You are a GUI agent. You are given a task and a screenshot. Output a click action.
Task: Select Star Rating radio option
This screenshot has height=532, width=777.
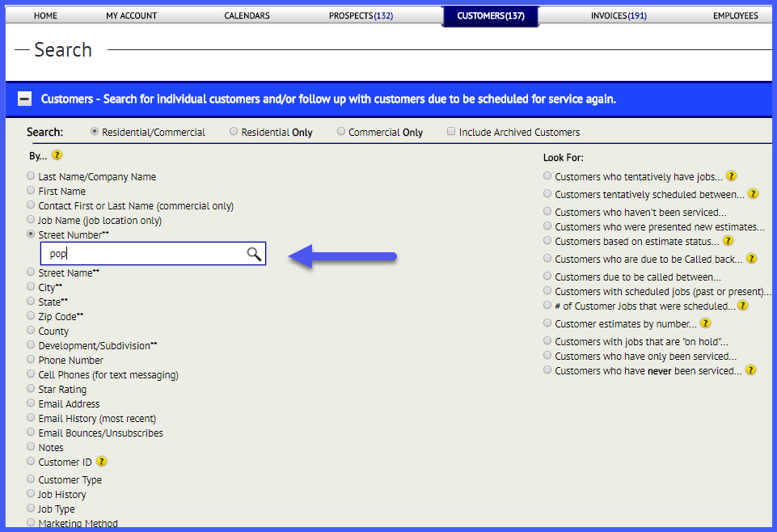click(31, 388)
